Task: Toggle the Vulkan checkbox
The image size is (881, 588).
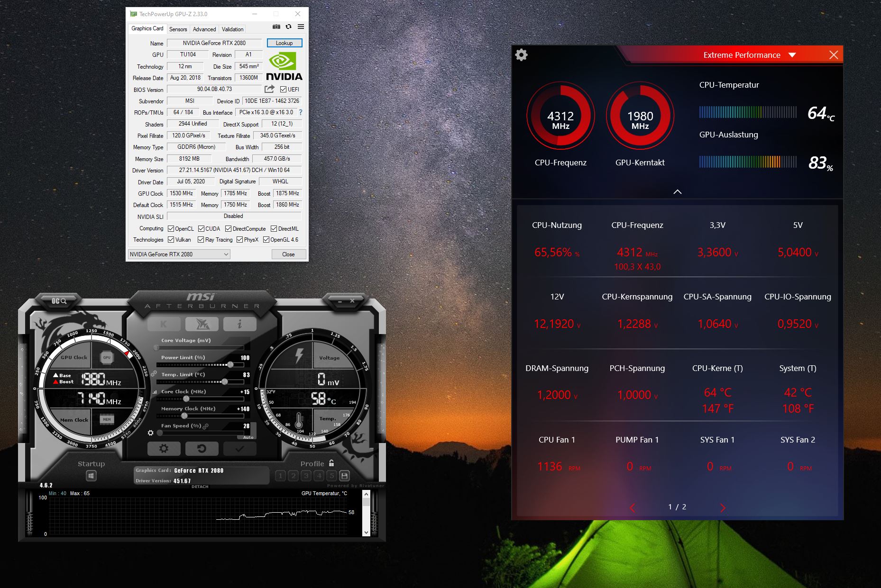Action: tap(171, 240)
